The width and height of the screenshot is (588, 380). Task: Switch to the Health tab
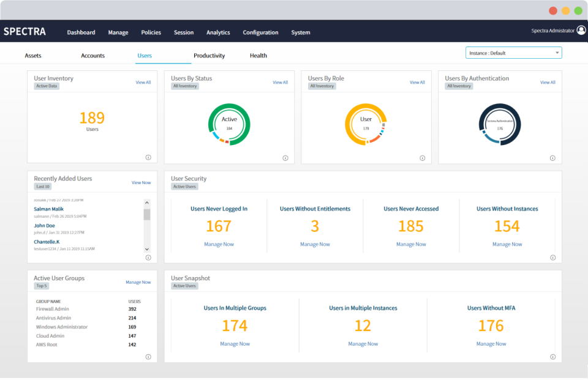[x=258, y=55]
